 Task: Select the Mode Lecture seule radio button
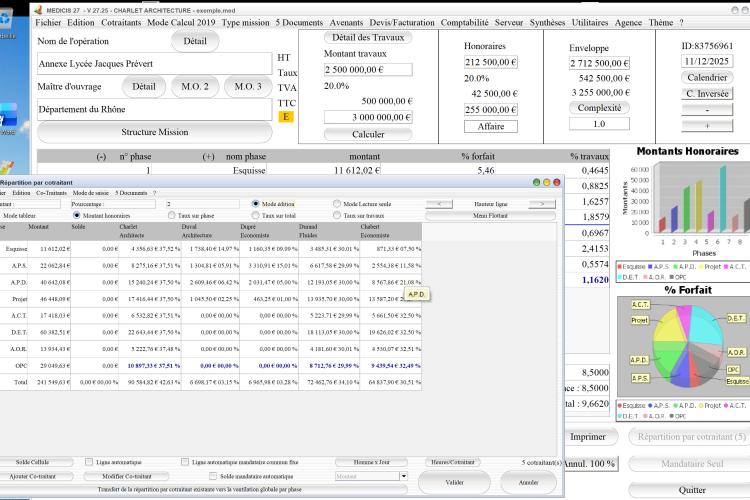[337, 204]
